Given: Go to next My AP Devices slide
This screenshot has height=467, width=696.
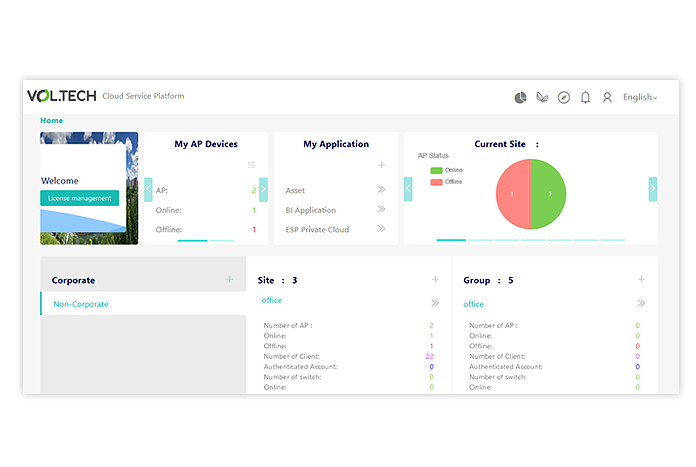Looking at the screenshot, I should tap(263, 190).
